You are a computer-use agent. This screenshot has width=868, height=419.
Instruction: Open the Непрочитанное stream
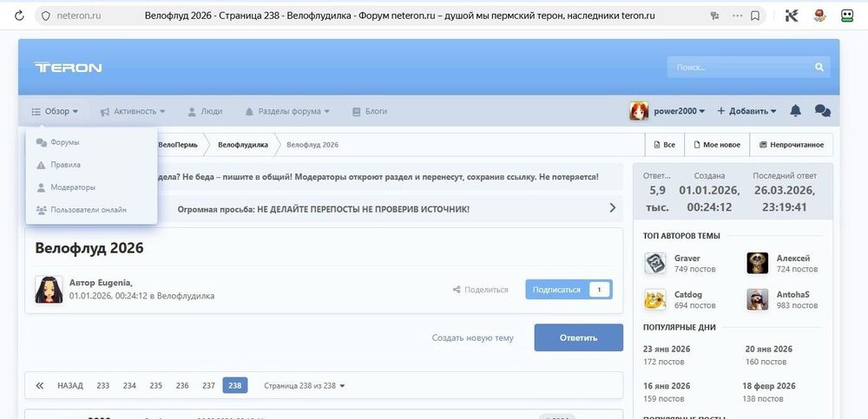pyautogui.click(x=791, y=145)
